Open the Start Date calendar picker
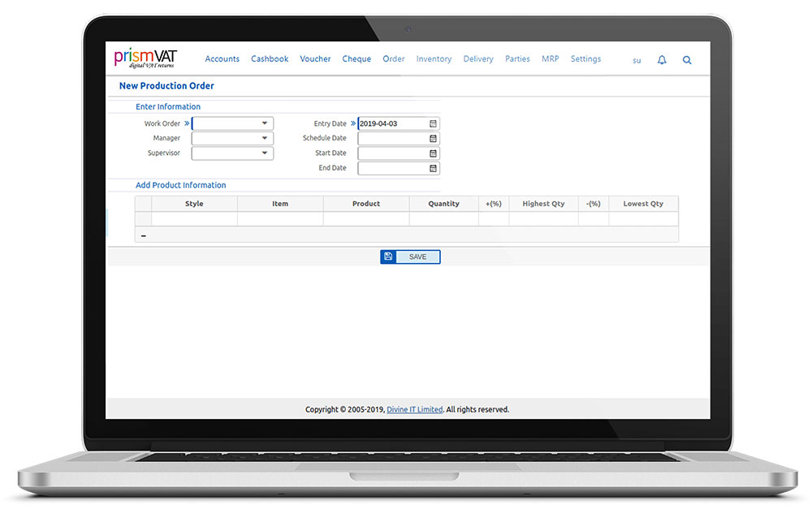 point(433,153)
